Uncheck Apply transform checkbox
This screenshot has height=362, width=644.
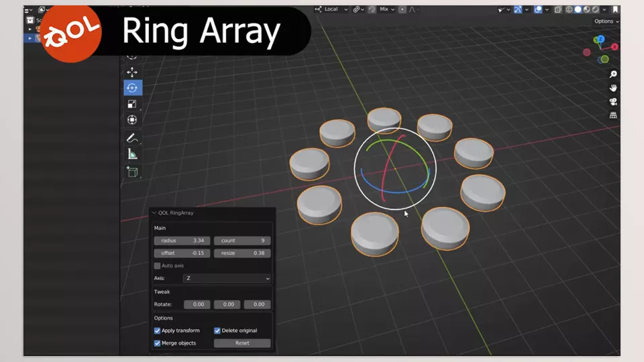(x=157, y=330)
